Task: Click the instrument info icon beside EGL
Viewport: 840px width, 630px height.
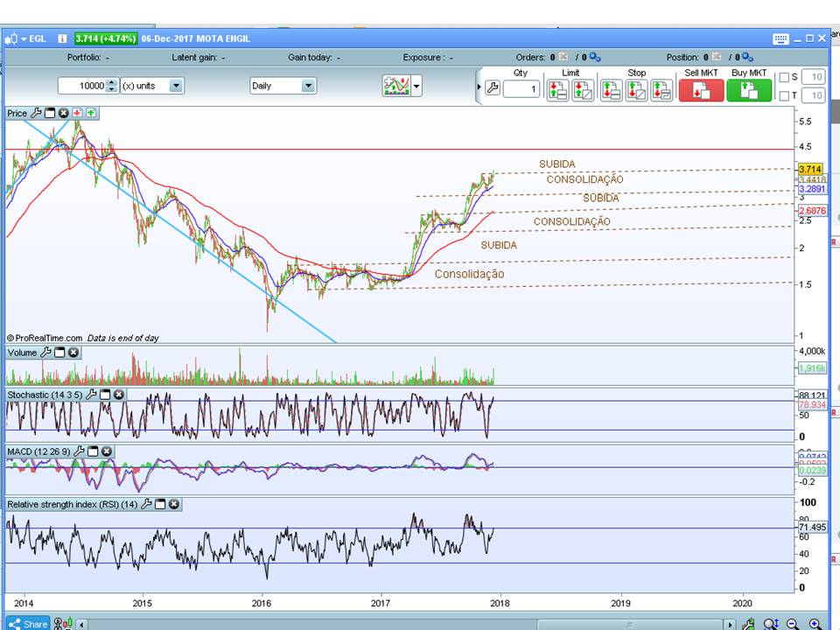Action: pos(62,38)
